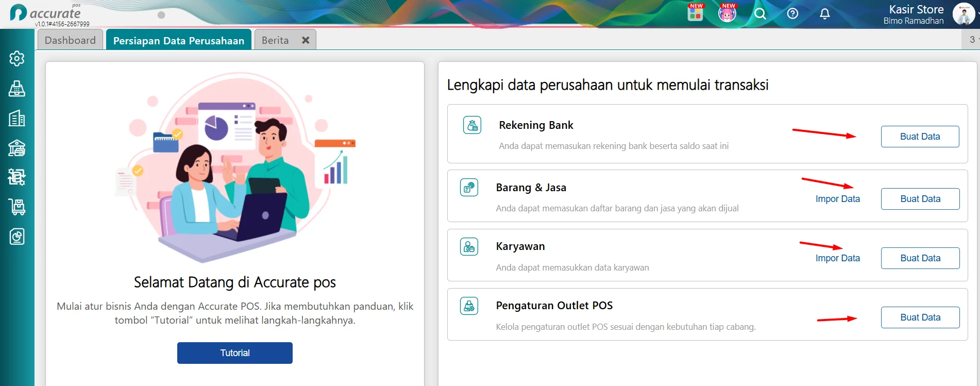Expand the tab count dropdown showing 3

(972, 40)
